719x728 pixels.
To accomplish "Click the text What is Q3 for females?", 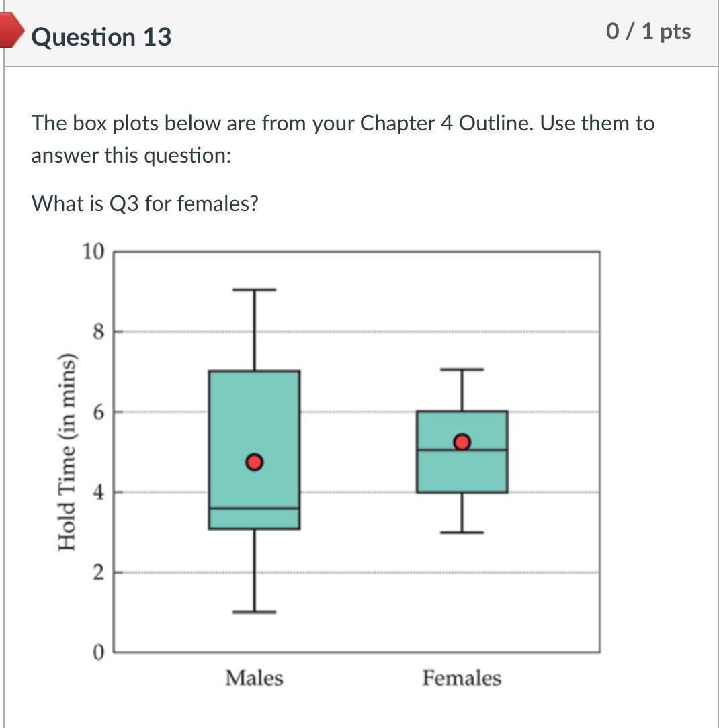I will pos(145,203).
